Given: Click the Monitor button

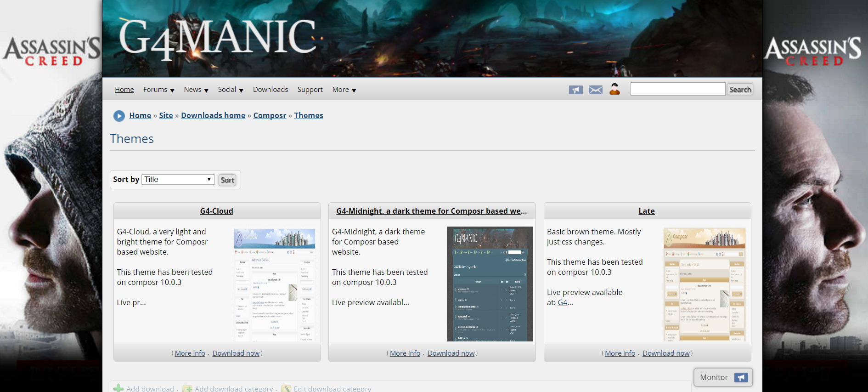Looking at the screenshot, I should 723,377.
